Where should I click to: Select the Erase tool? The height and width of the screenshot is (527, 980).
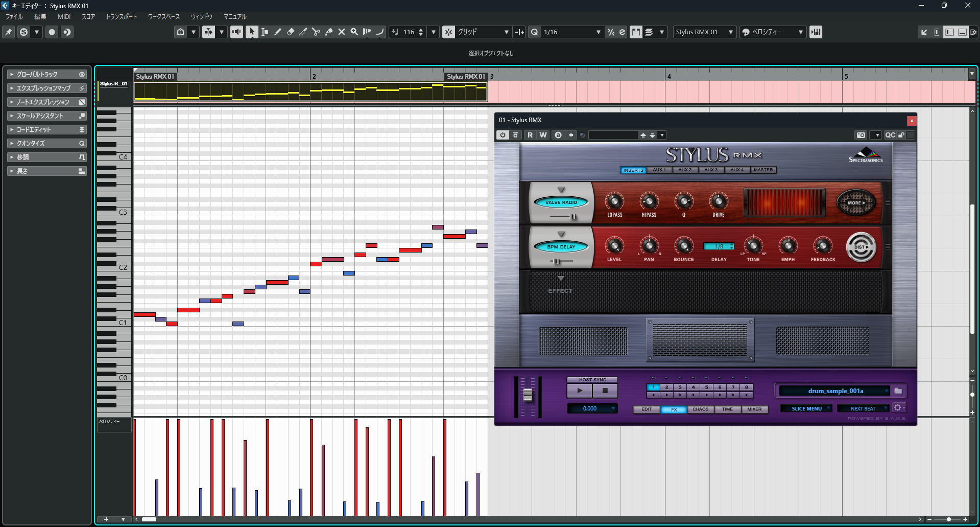click(291, 32)
